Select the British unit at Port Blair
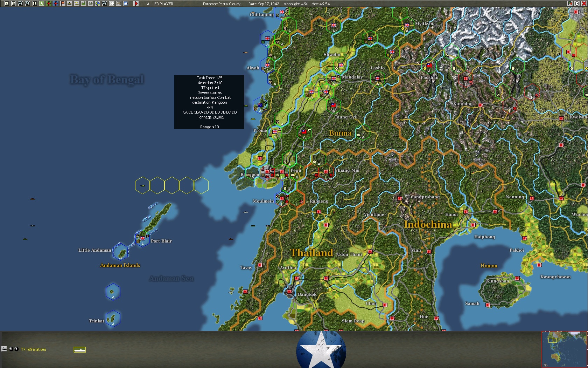The width and height of the screenshot is (588, 368). [x=142, y=239]
